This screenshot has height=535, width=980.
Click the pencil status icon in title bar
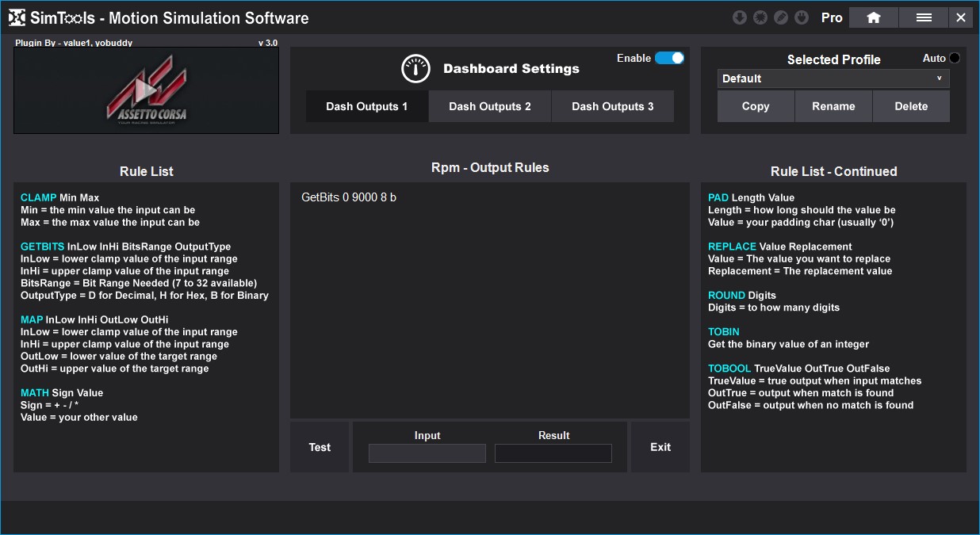coord(781,17)
